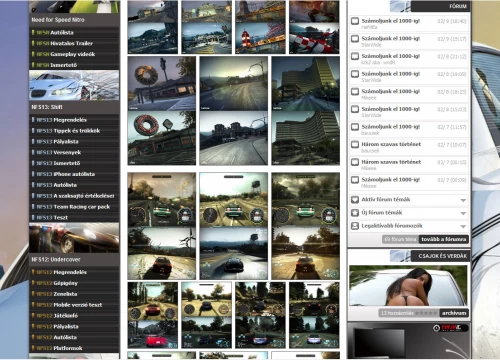Open the white BMW banner image
The height and width of the screenshot is (360, 500).
(74, 85)
